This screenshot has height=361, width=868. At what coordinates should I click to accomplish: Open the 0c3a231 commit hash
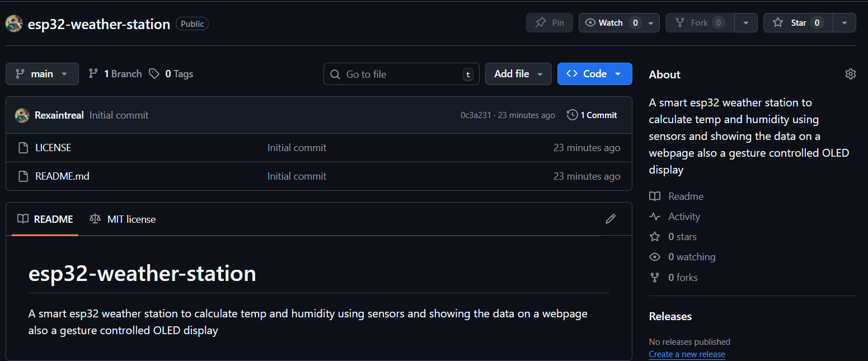[x=475, y=115]
